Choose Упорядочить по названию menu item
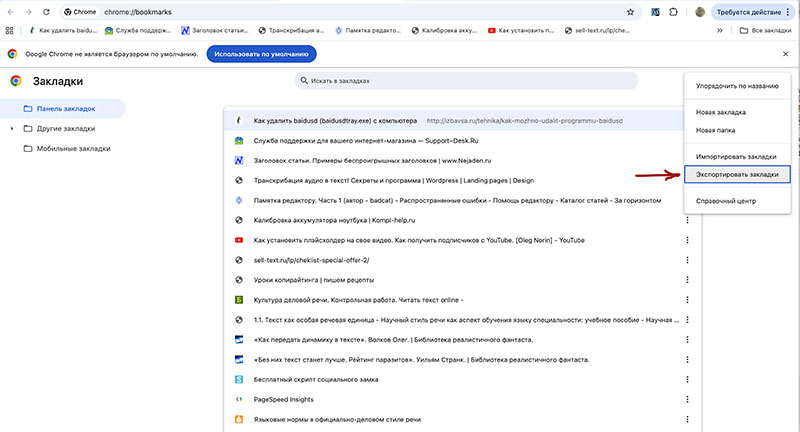The image size is (800, 432). (x=737, y=86)
